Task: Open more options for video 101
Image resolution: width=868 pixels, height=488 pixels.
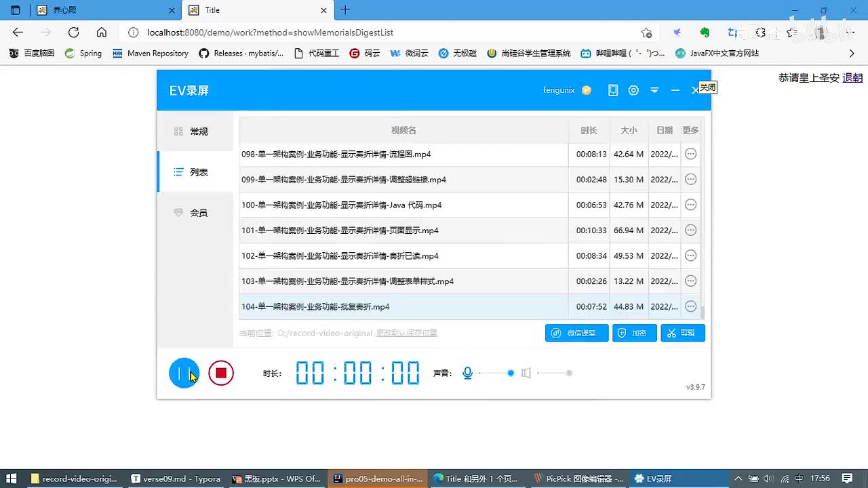Action: coord(690,230)
